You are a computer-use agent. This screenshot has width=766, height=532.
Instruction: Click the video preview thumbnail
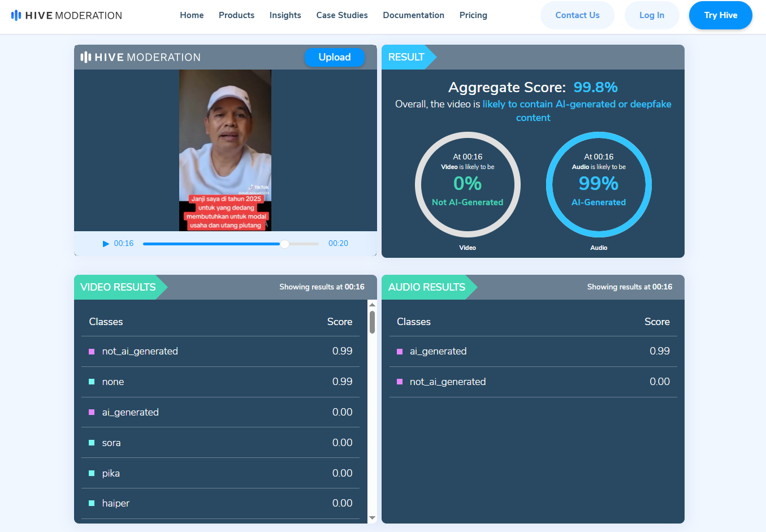tap(225, 150)
